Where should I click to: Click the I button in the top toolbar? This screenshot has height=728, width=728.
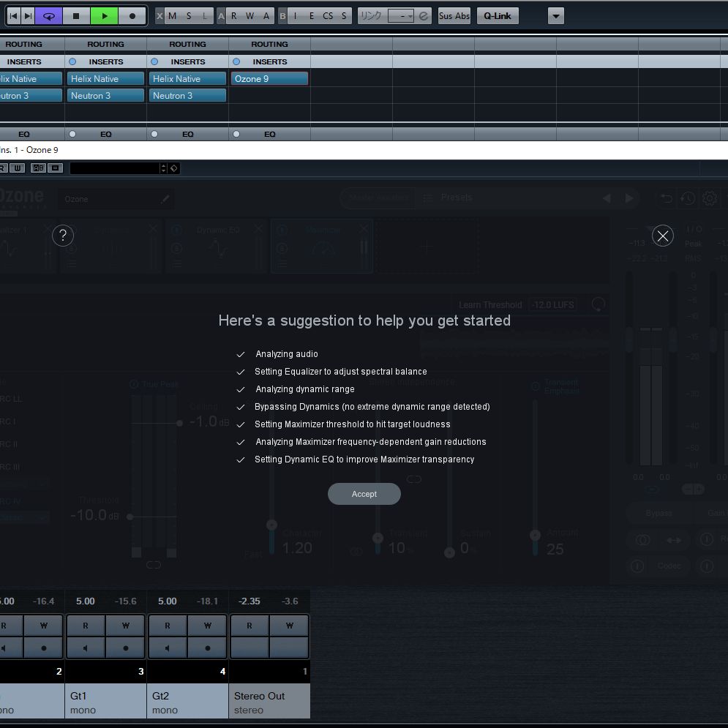click(296, 16)
